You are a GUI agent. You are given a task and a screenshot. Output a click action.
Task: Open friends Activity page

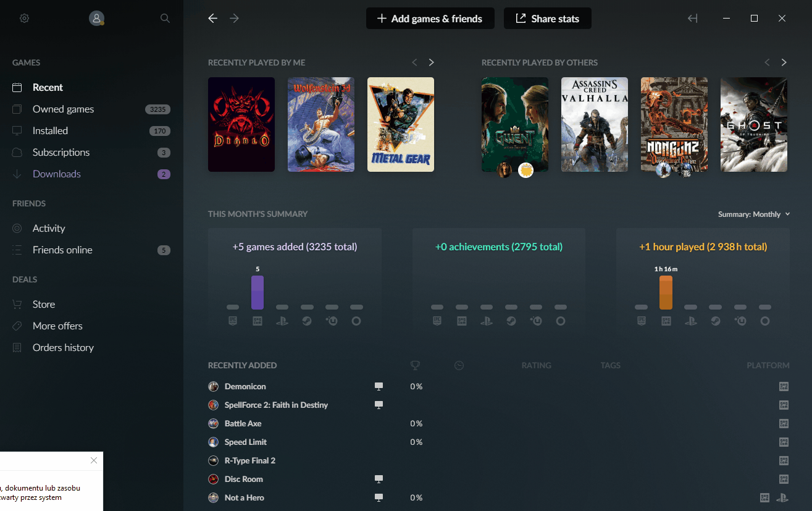coord(91,229)
